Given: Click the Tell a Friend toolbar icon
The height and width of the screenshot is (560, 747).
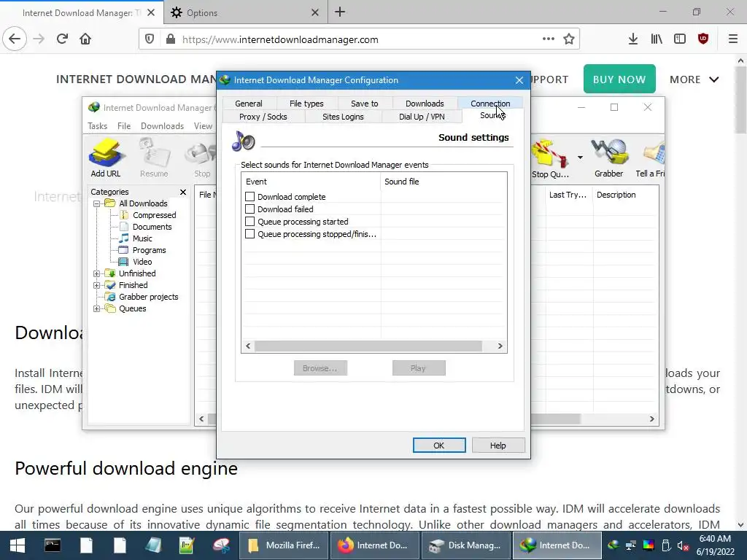Looking at the screenshot, I should tap(651, 158).
